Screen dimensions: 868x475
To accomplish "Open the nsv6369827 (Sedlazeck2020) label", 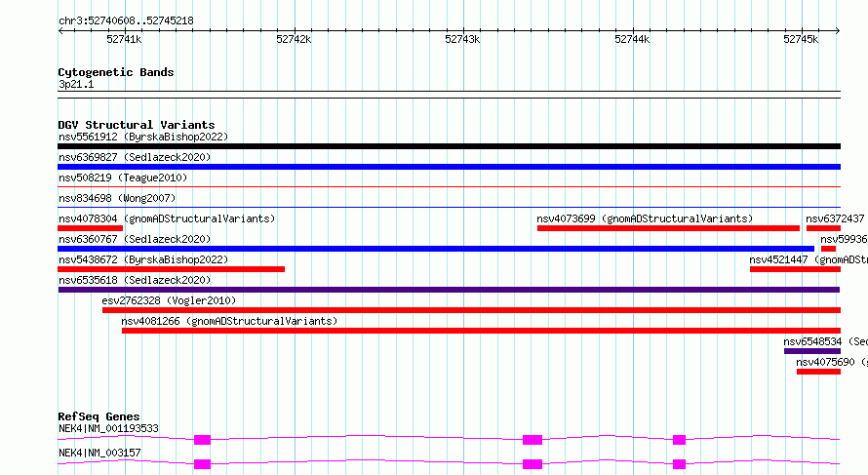I will tap(135, 157).
